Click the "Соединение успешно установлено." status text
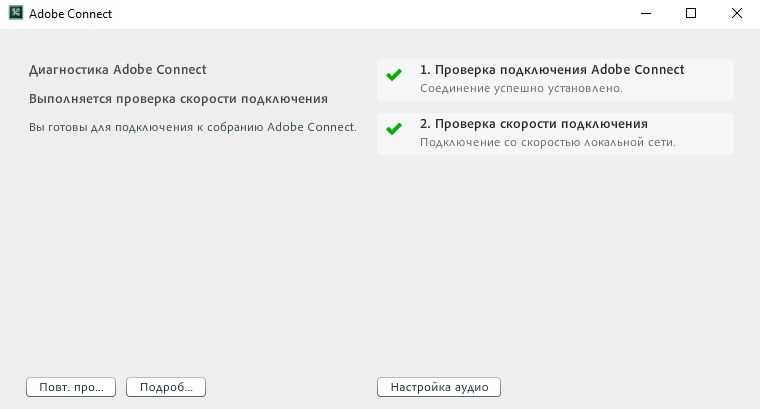Image resolution: width=760 pixels, height=409 pixels. pyautogui.click(x=521, y=88)
